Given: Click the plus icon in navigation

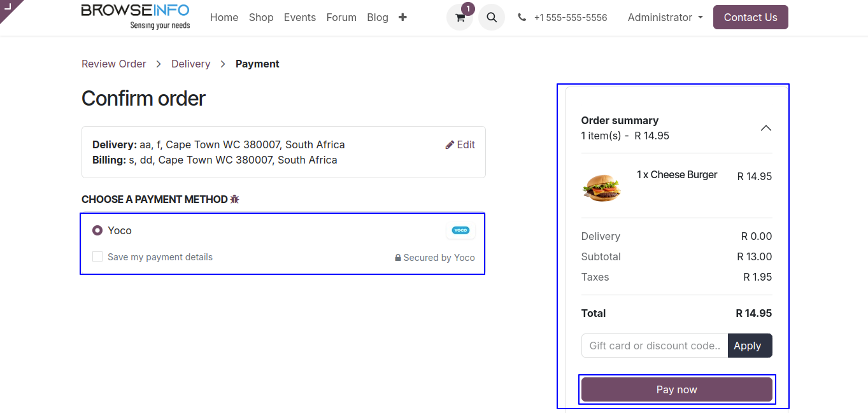Looking at the screenshot, I should (402, 17).
